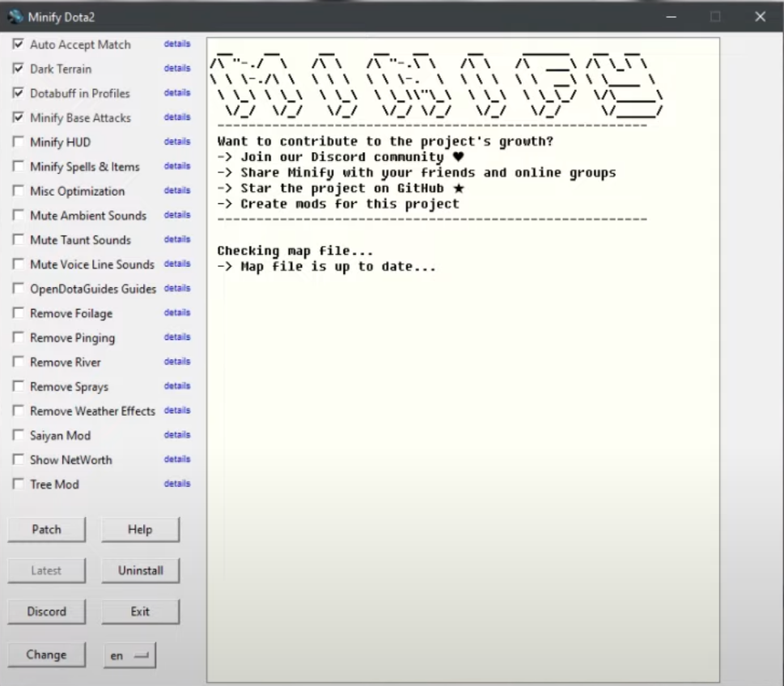
Task: Enable Tree Mod checkbox
Action: coord(18,484)
